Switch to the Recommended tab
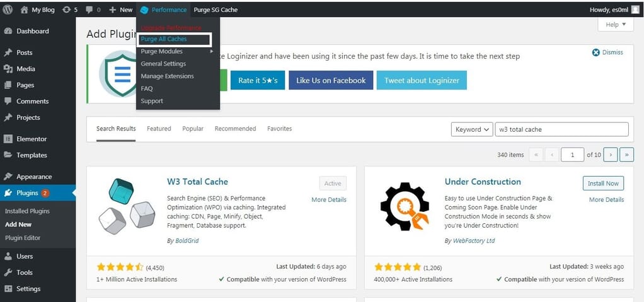 [235, 129]
